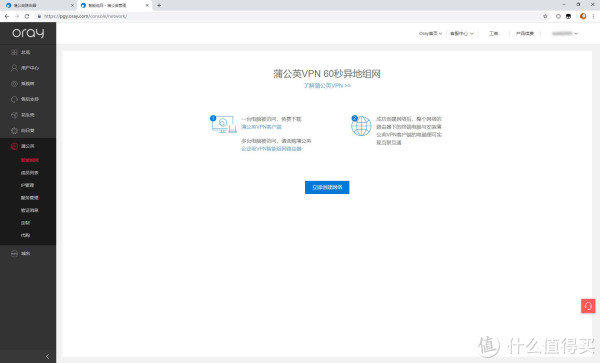Screen dimensions: 600x363
Task: Open the 成员列表 submenu item
Action: click(29, 173)
